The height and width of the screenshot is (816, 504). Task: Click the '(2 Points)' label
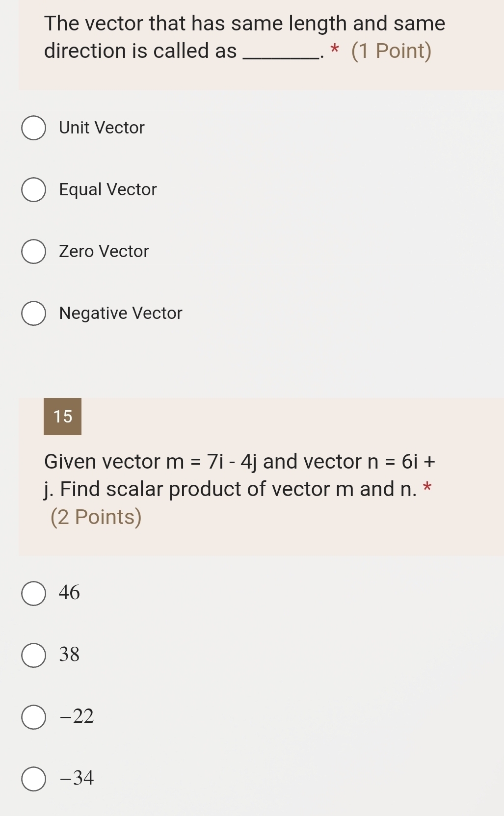pos(96,517)
